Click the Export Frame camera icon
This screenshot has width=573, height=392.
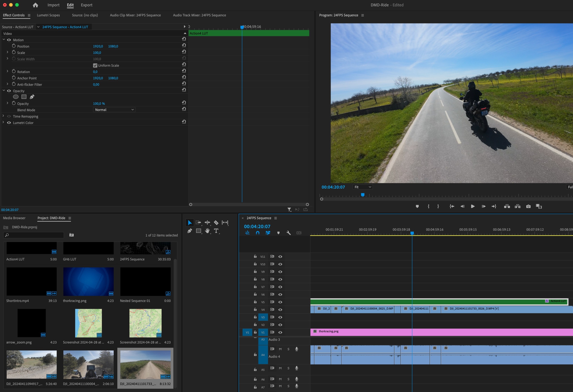point(528,206)
